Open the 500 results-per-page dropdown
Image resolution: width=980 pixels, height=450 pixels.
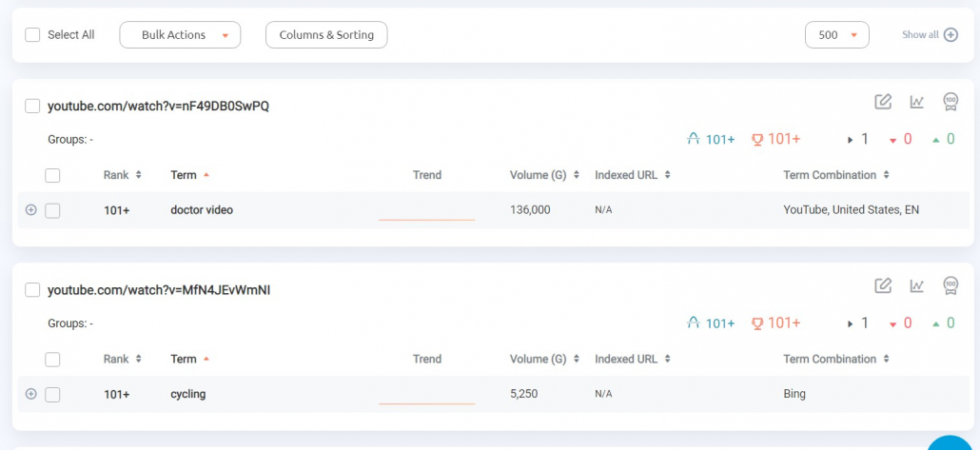[x=837, y=35]
